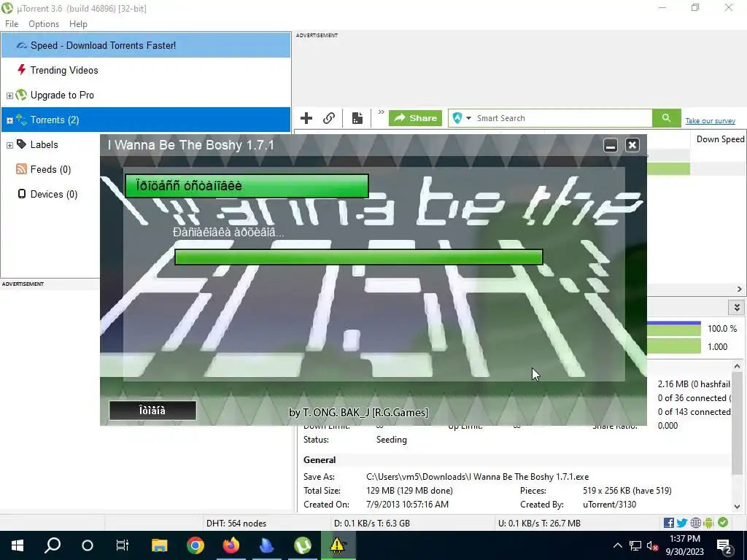
Task: Expand the Torrents (2) tree node
Action: coord(9,120)
